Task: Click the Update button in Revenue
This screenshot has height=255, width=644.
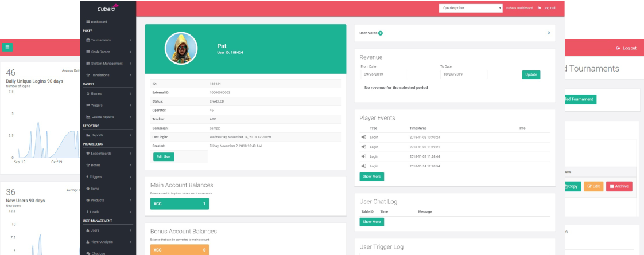Action: tap(531, 74)
